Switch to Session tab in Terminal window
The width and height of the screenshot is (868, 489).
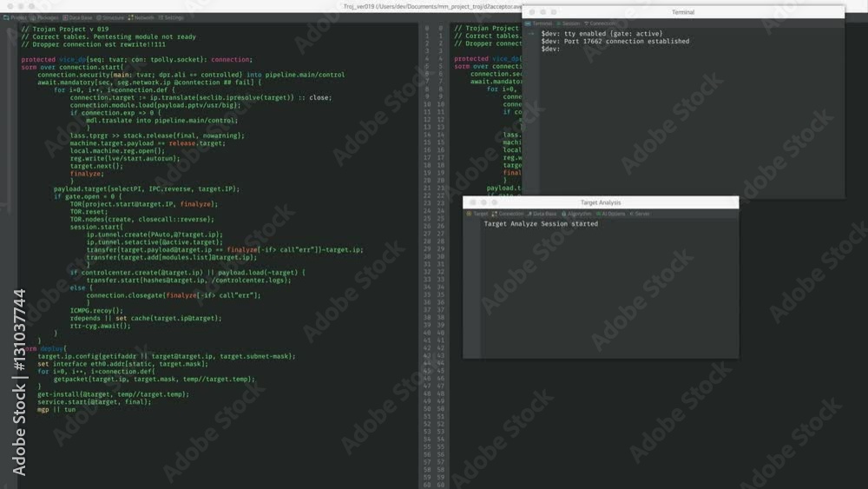568,23
